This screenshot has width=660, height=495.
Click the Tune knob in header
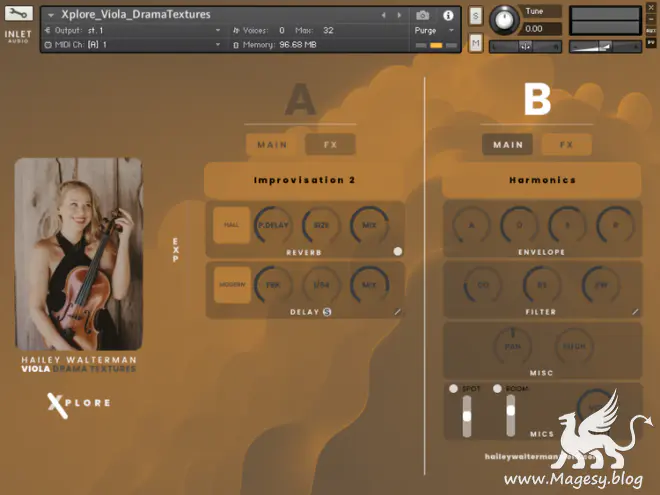coord(505,18)
